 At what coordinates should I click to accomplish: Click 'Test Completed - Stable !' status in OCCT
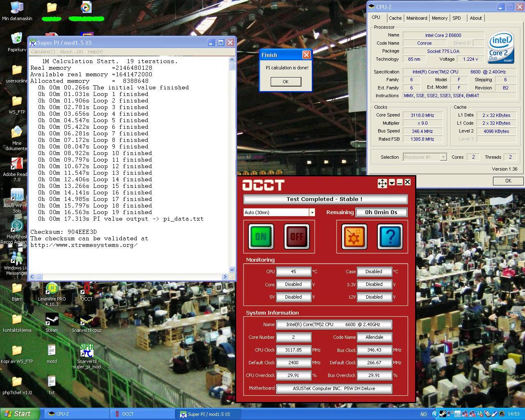point(325,199)
